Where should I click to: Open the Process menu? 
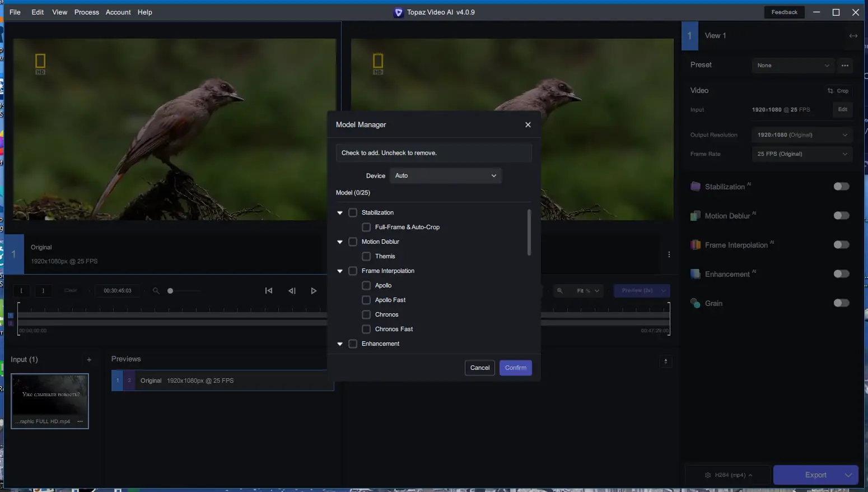(87, 12)
